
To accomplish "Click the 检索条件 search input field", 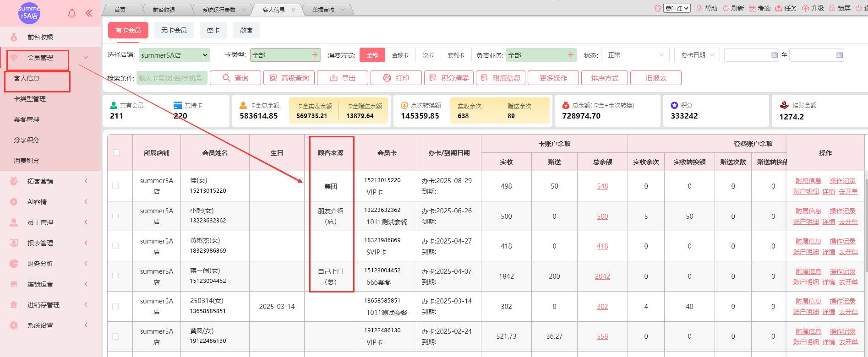I will 172,78.
